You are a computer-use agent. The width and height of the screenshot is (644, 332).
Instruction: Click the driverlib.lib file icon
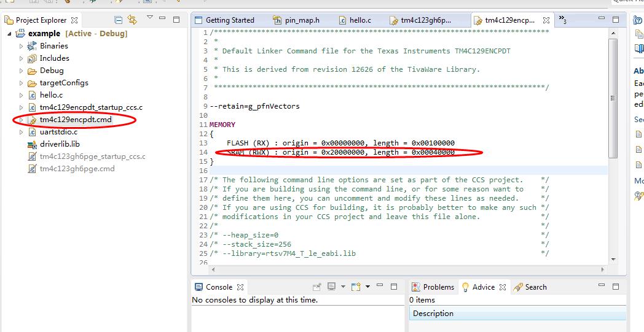coord(32,144)
